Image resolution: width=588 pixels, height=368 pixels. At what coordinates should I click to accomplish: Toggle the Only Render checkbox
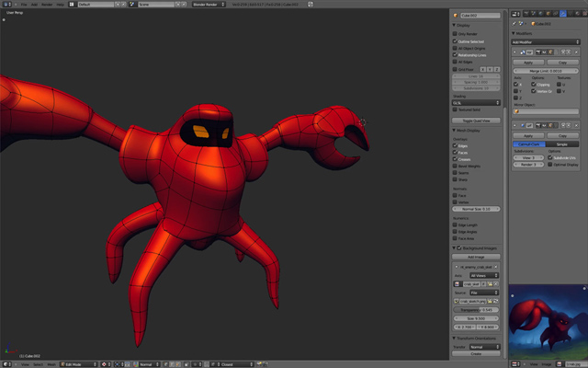coord(456,35)
